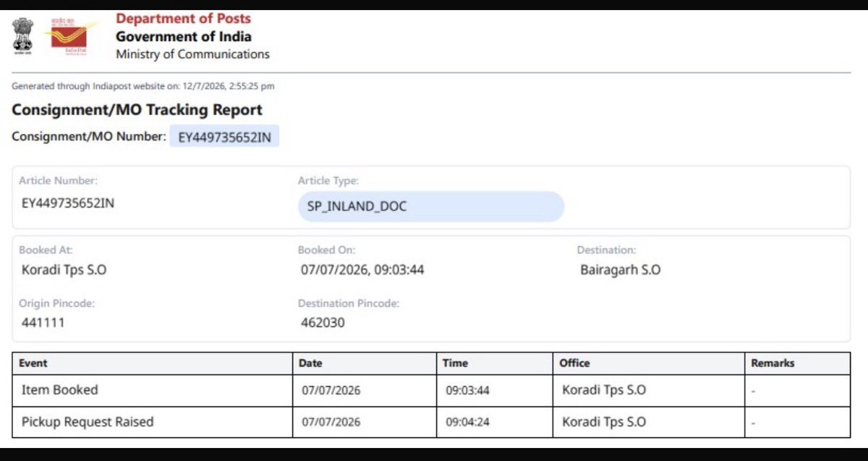The height and width of the screenshot is (461, 868).
Task: Click the remarks cell in the Pickup Request Raised row
Action: [x=798, y=422]
